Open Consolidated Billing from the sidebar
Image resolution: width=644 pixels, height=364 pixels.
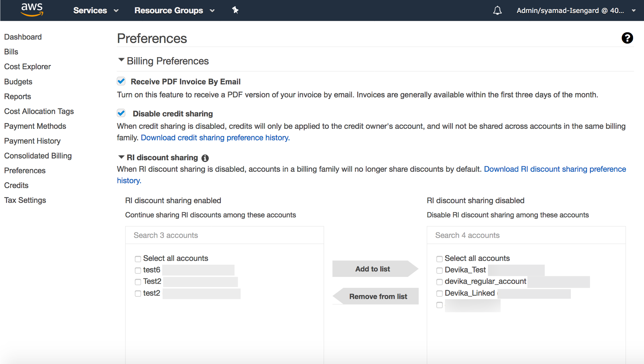coord(38,156)
